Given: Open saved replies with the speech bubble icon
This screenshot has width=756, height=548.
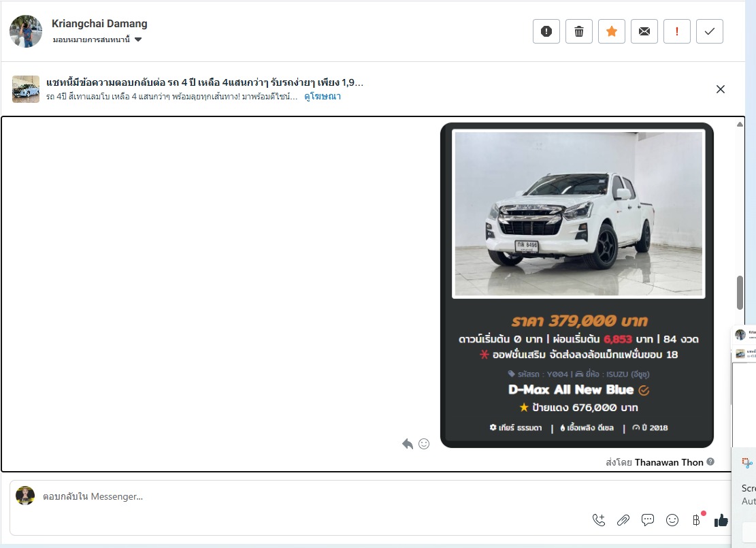Looking at the screenshot, I should [648, 520].
